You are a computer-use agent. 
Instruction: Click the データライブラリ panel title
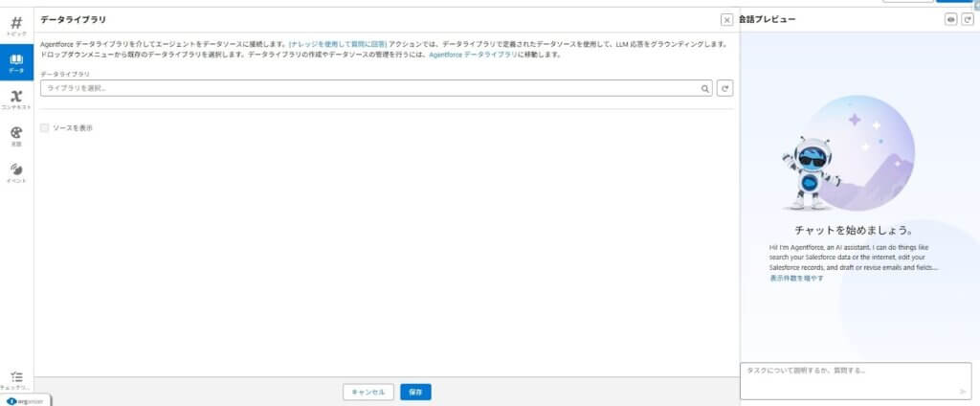click(73, 20)
